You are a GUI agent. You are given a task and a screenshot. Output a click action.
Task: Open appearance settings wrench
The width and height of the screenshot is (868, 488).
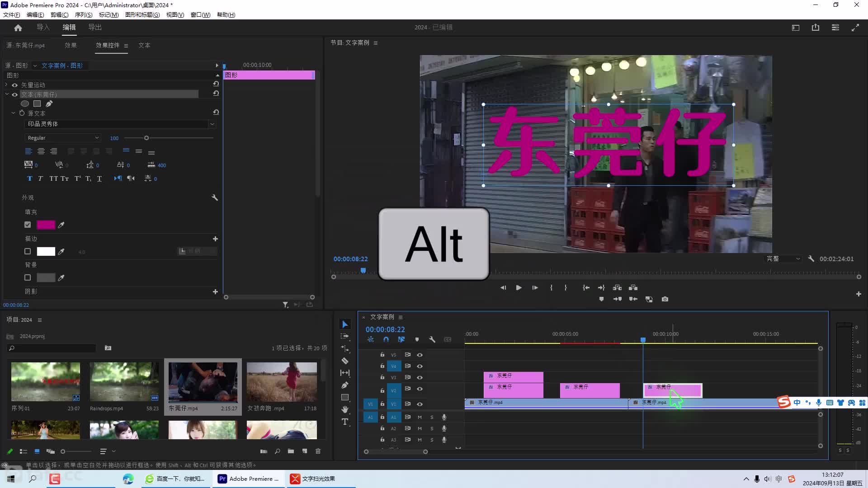coord(215,197)
